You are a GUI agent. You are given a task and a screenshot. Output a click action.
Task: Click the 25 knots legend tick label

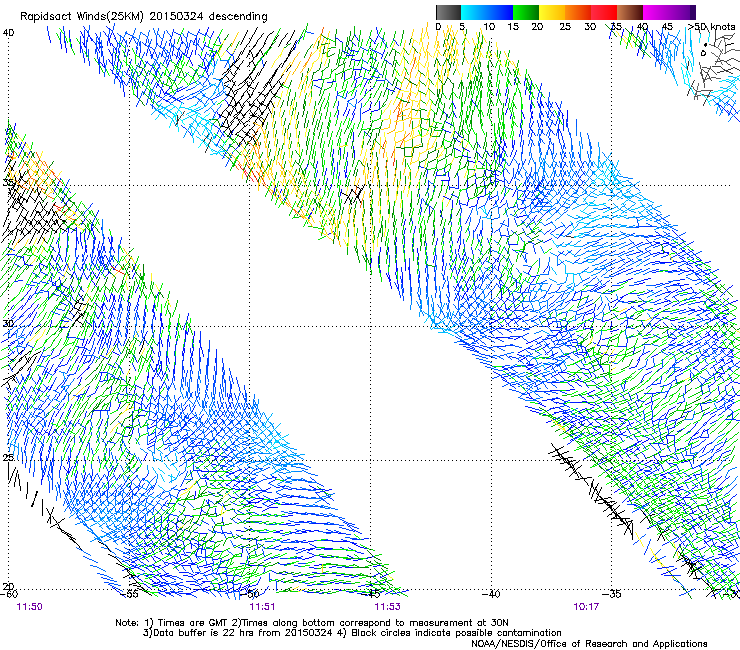pyautogui.click(x=565, y=26)
